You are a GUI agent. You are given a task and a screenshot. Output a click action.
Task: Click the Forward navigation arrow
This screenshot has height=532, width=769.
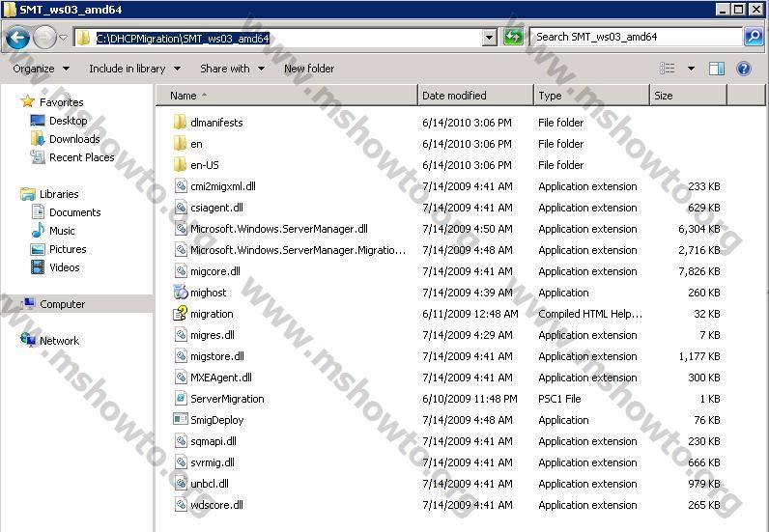click(44, 38)
